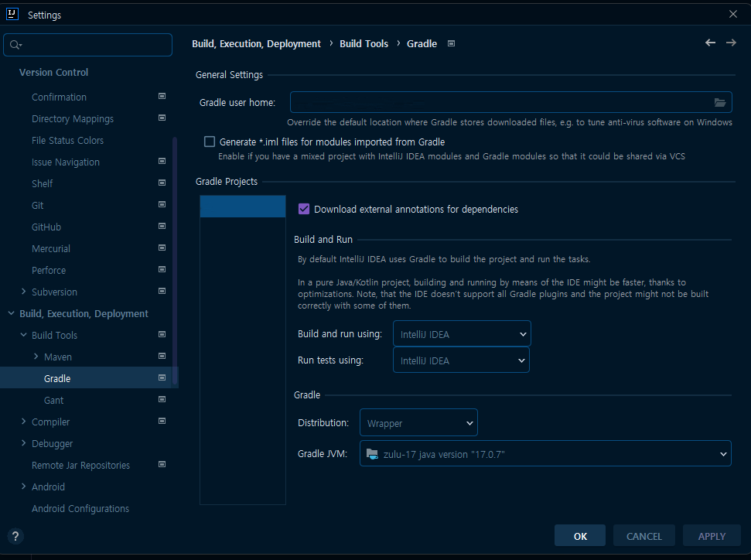
Task: Click project marker icon next to Build Tools
Action: point(162,334)
